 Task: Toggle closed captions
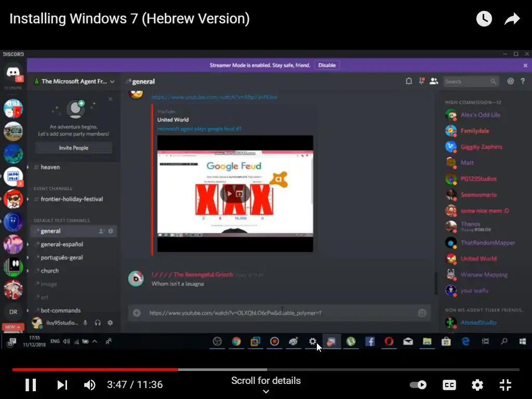click(449, 385)
